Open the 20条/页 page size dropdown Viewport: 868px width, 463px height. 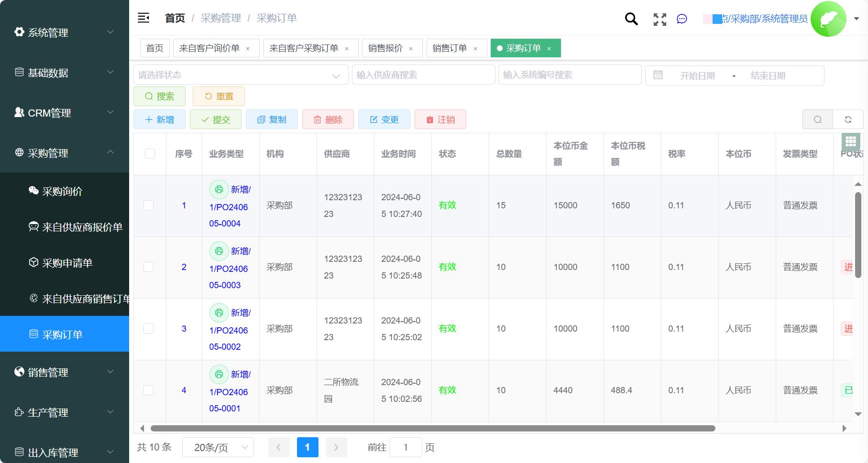tap(218, 447)
